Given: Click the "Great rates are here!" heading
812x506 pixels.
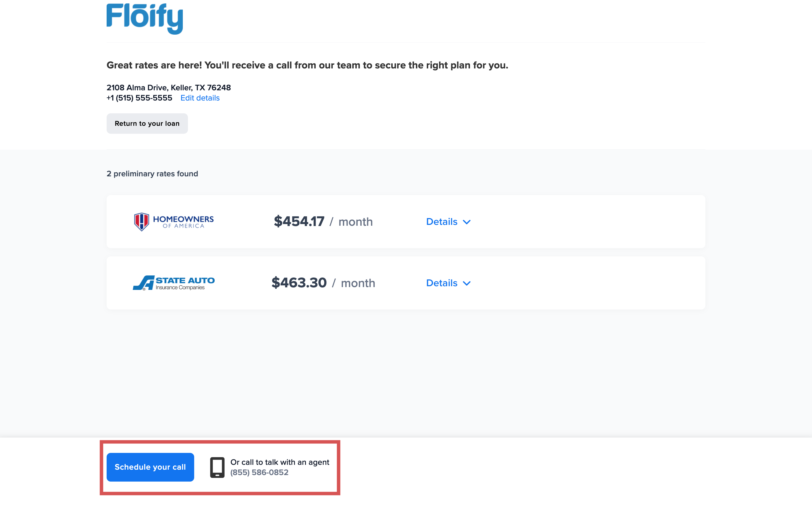Looking at the screenshot, I should coord(307,65).
